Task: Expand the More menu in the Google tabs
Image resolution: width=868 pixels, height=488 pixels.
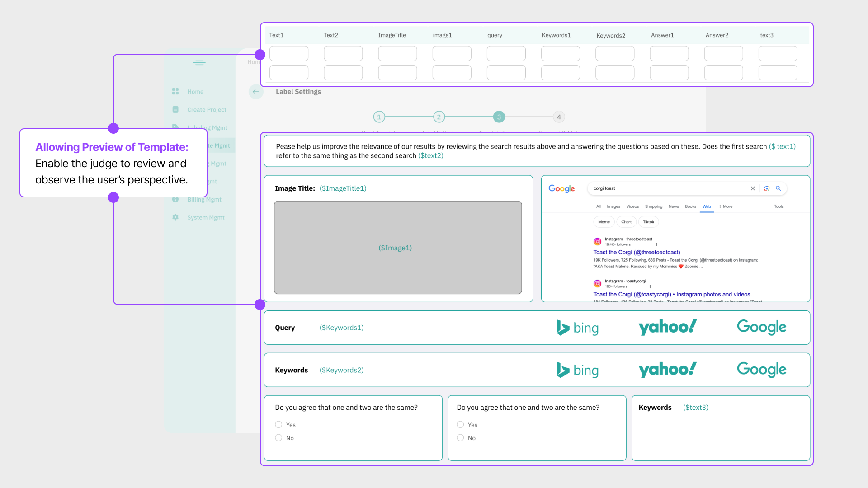Action: 726,206
